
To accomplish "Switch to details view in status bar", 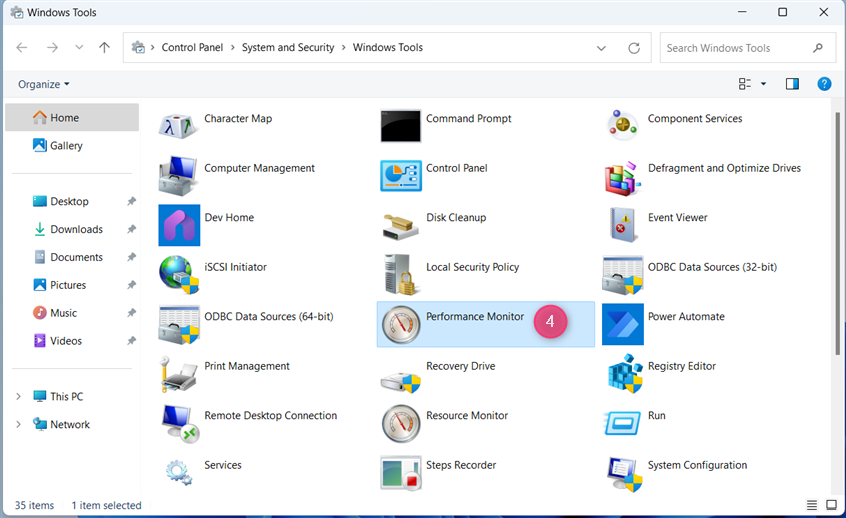I will pyautogui.click(x=811, y=505).
